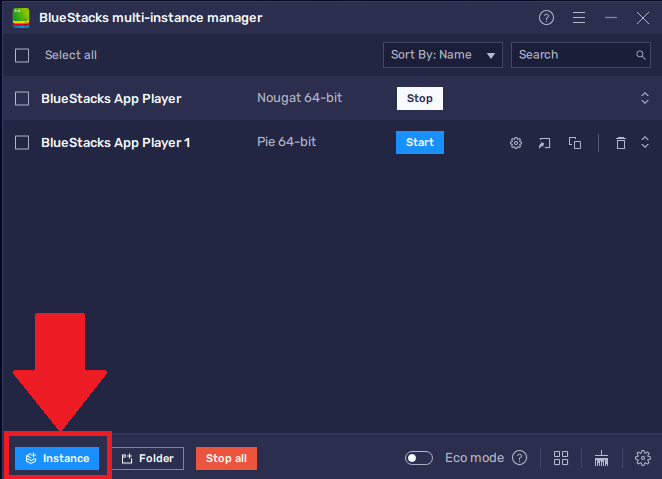Reorder handle for BlueStacks App Player row

point(645,98)
